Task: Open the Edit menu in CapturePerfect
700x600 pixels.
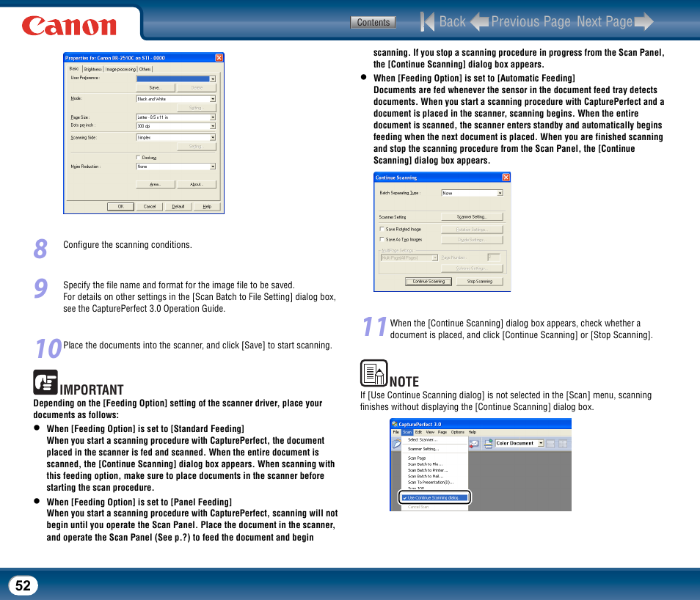Action: pos(418,432)
